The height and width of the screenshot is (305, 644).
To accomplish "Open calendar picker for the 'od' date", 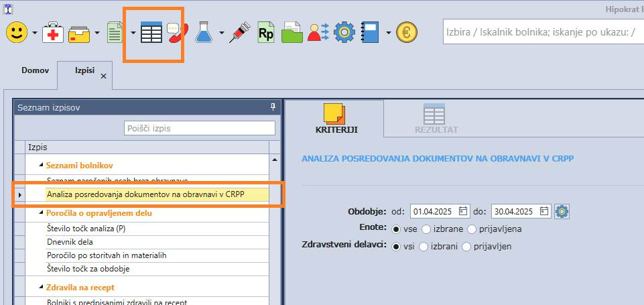I will coord(463,211).
